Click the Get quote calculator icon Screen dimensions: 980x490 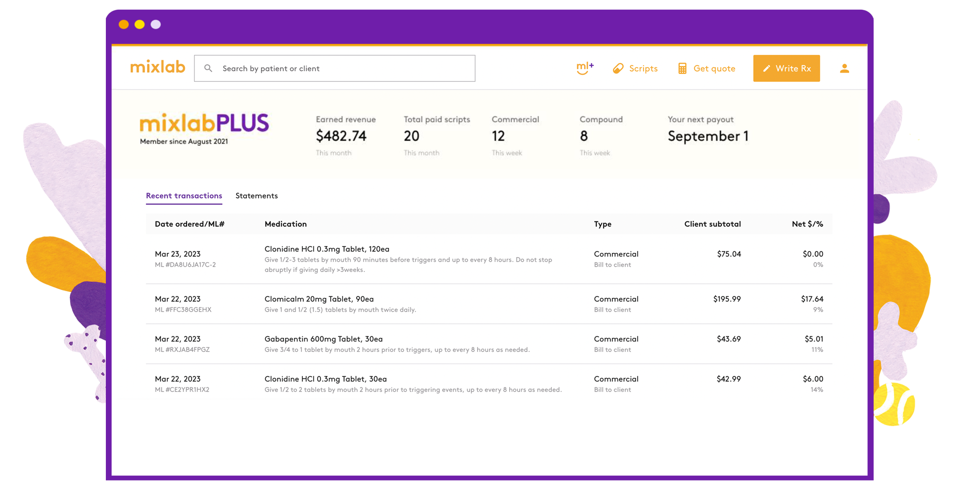(682, 69)
